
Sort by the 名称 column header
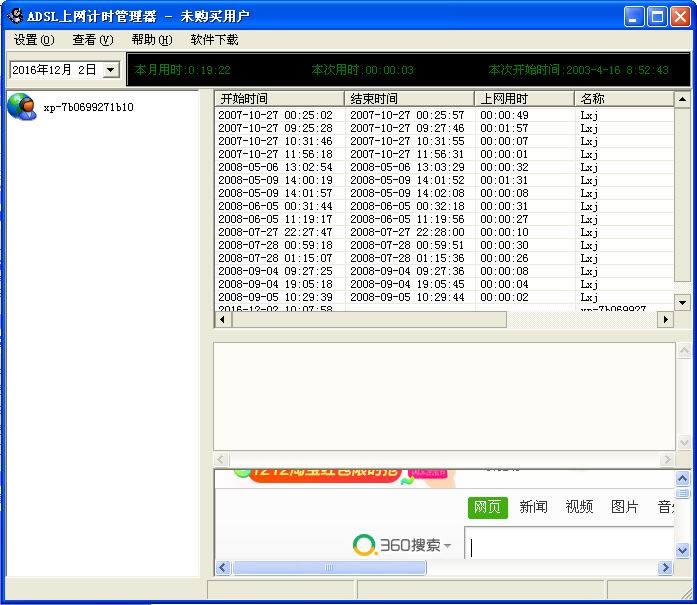pyautogui.click(x=624, y=99)
